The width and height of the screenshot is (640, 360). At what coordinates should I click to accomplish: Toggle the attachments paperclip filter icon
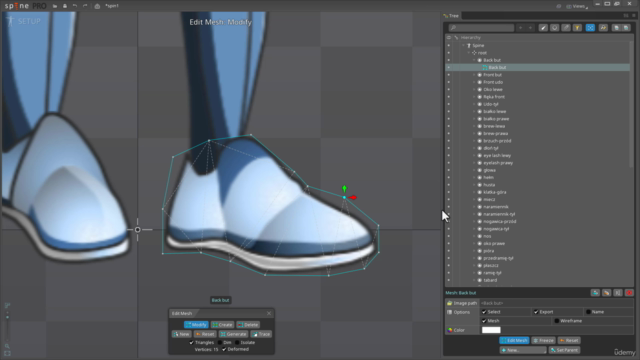[x=566, y=28]
